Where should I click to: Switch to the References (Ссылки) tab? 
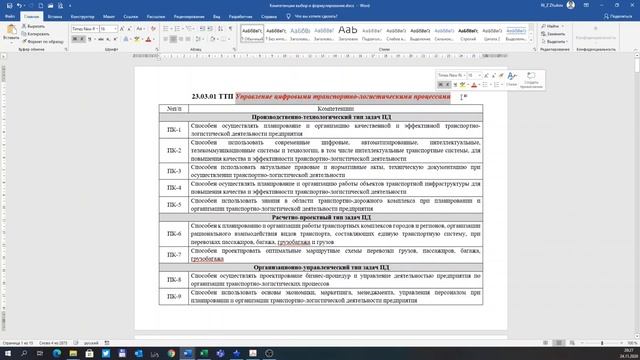pyautogui.click(x=131, y=17)
